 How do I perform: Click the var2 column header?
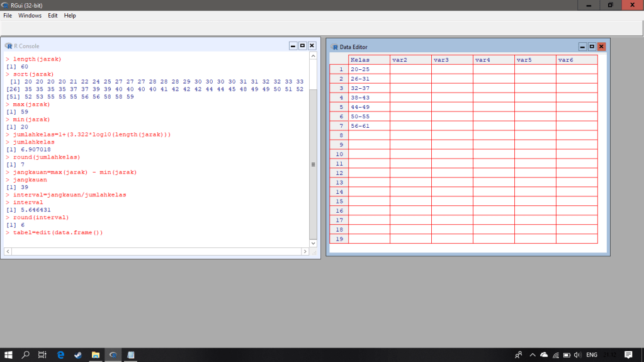410,60
